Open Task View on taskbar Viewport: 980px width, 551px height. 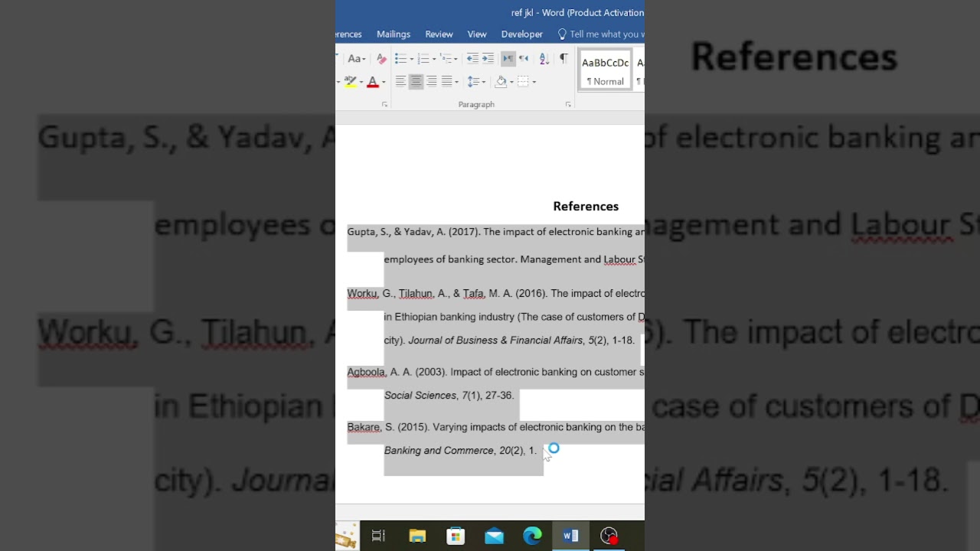click(x=378, y=536)
